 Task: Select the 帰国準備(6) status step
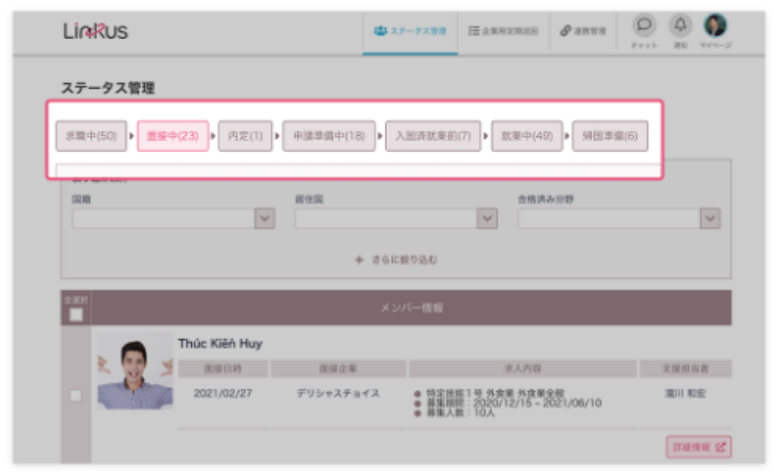610,136
